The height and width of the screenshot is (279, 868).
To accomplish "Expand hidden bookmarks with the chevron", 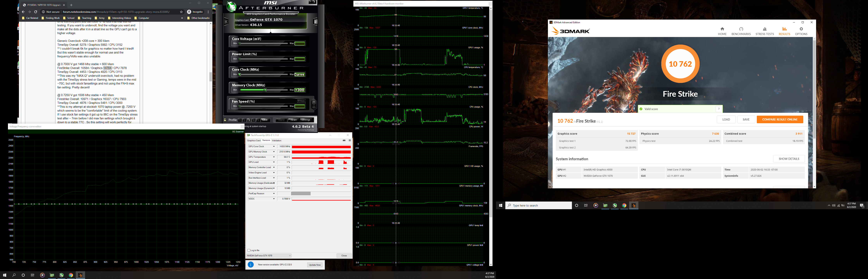I will 182,18.
